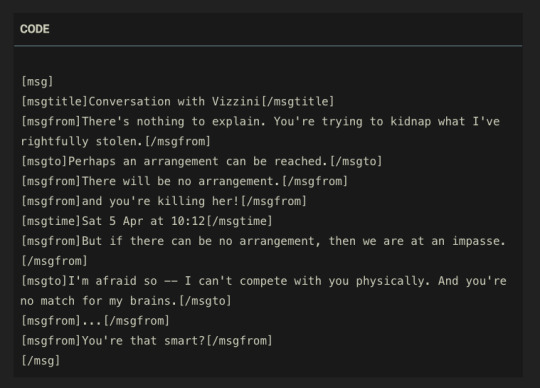This screenshot has width=540, height=388.
Task: Click the You're that smart? line
Action: 147,341
